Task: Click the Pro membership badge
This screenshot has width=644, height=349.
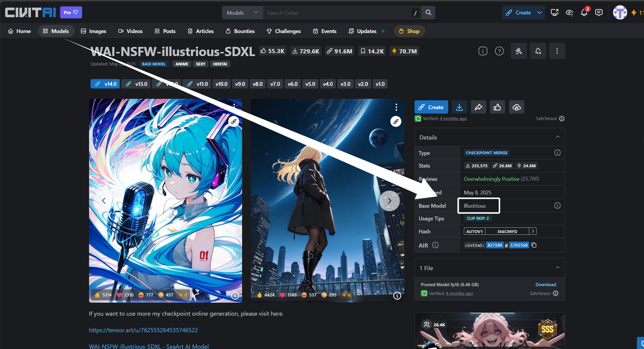Action: (71, 12)
